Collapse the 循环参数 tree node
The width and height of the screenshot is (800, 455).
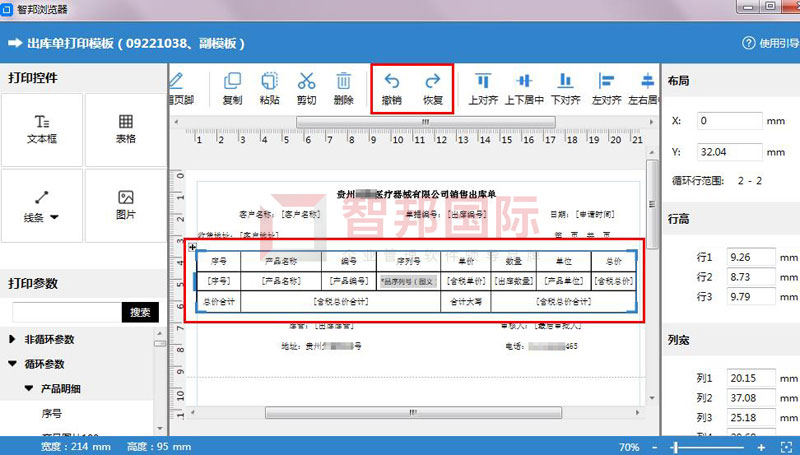13,365
